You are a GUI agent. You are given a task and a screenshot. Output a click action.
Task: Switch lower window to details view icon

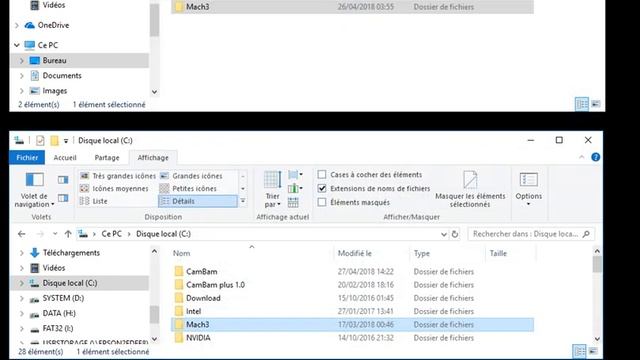(x=579, y=351)
